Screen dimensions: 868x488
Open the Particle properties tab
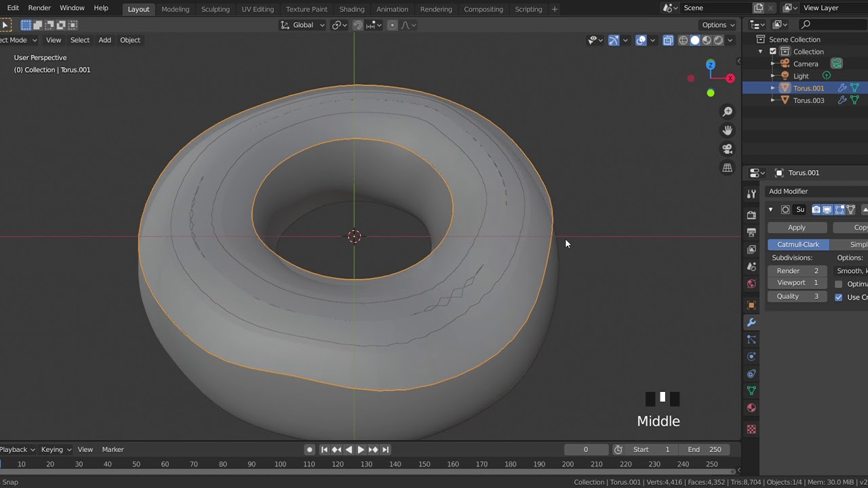coord(751,340)
